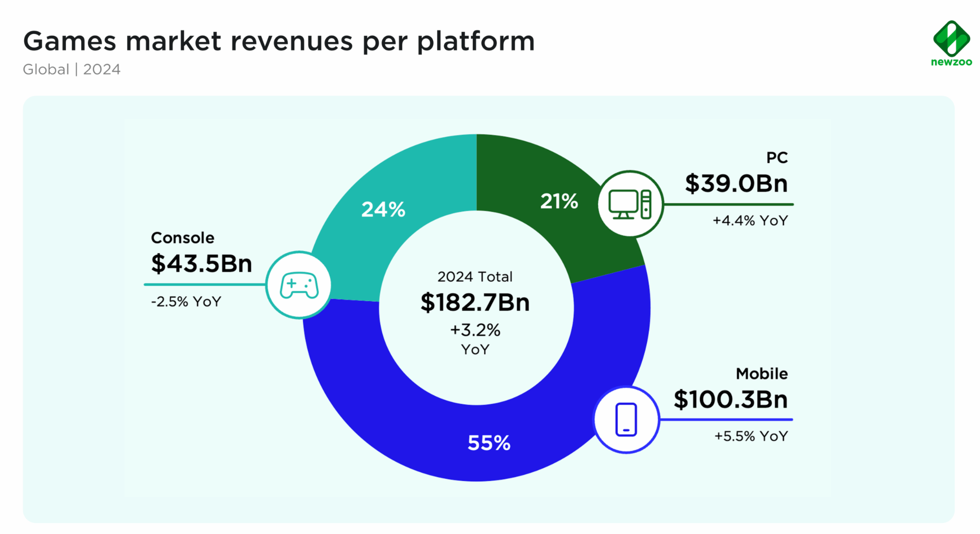
Task: Click the $43.5Bn Console revenue figure
Action: point(202,264)
